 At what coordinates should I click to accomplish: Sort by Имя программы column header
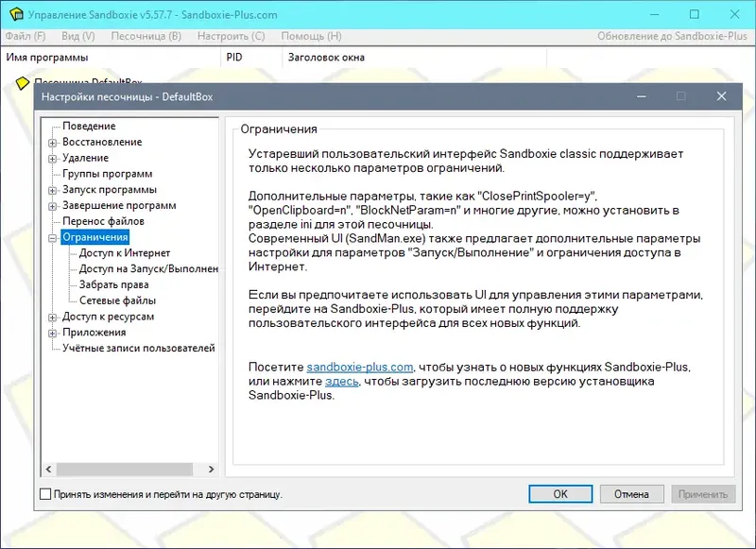[x=111, y=58]
